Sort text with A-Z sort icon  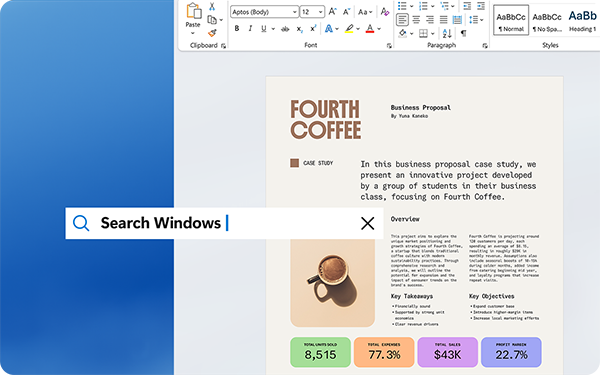447,34
